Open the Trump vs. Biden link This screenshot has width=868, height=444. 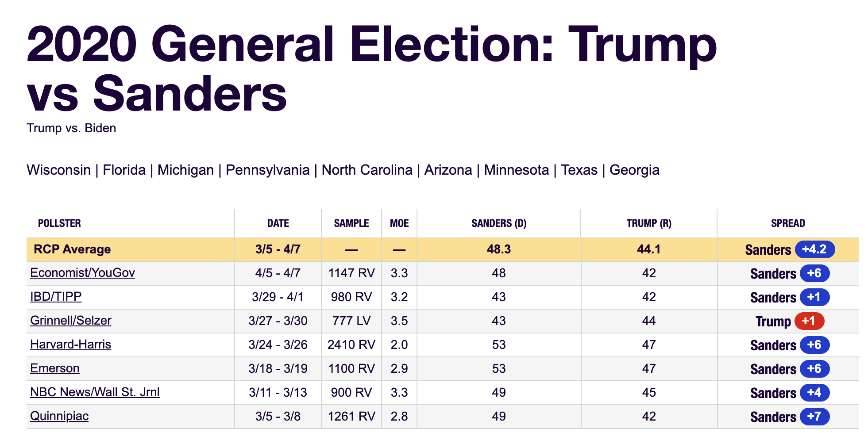tap(71, 128)
